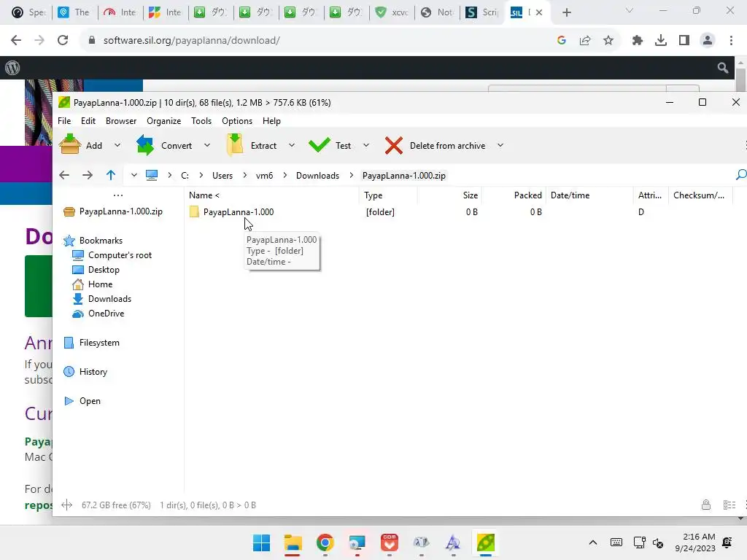This screenshot has width=747, height=560.
Task: Expand breadcrumb chevron after C:
Action: pyautogui.click(x=201, y=175)
